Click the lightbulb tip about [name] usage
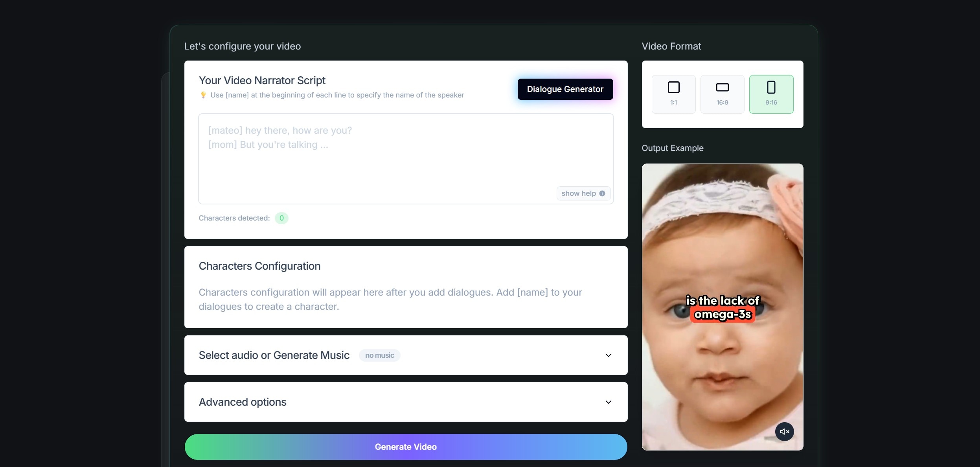 click(x=332, y=95)
